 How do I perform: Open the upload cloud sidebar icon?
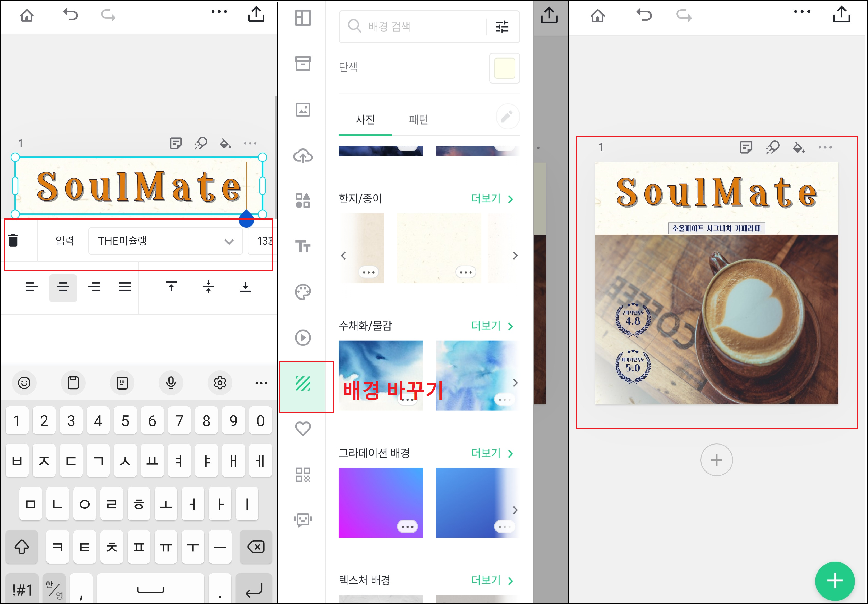tap(303, 155)
